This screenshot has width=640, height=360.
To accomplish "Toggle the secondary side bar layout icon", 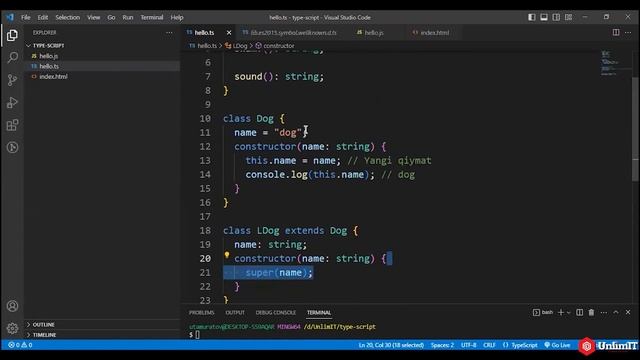I will (x=556, y=17).
